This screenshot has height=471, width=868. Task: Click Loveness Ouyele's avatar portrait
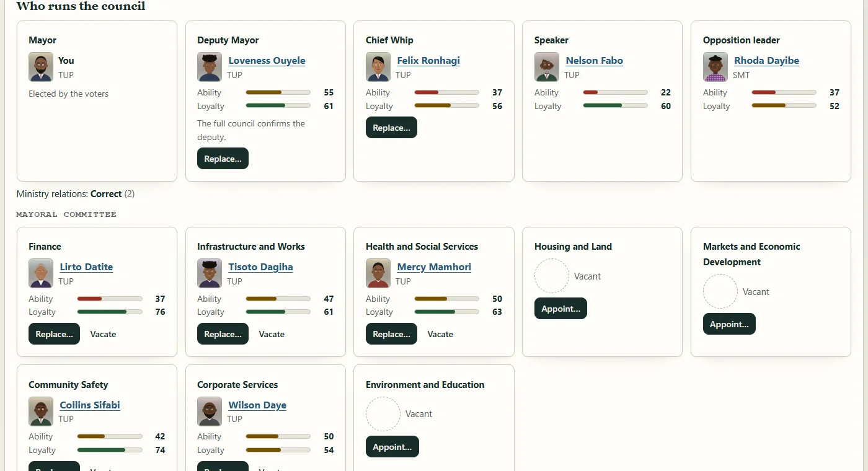210,67
